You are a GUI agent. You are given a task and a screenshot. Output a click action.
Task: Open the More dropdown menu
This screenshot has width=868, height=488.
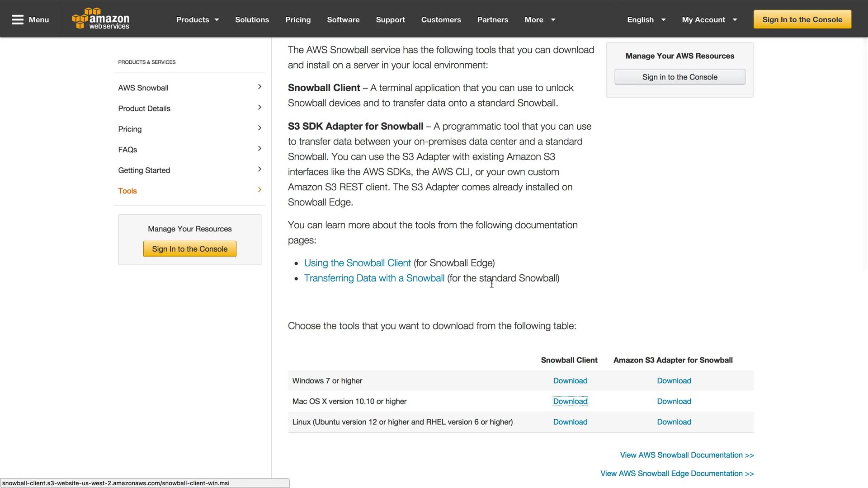[x=540, y=19]
